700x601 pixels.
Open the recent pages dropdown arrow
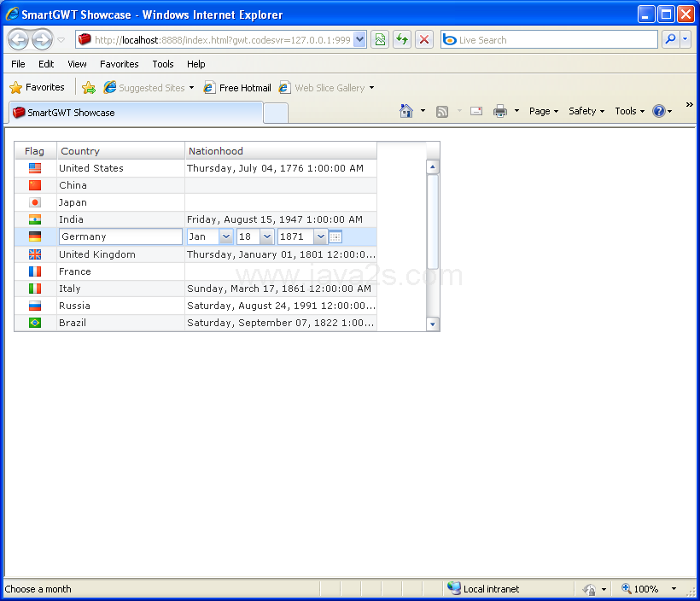61,40
